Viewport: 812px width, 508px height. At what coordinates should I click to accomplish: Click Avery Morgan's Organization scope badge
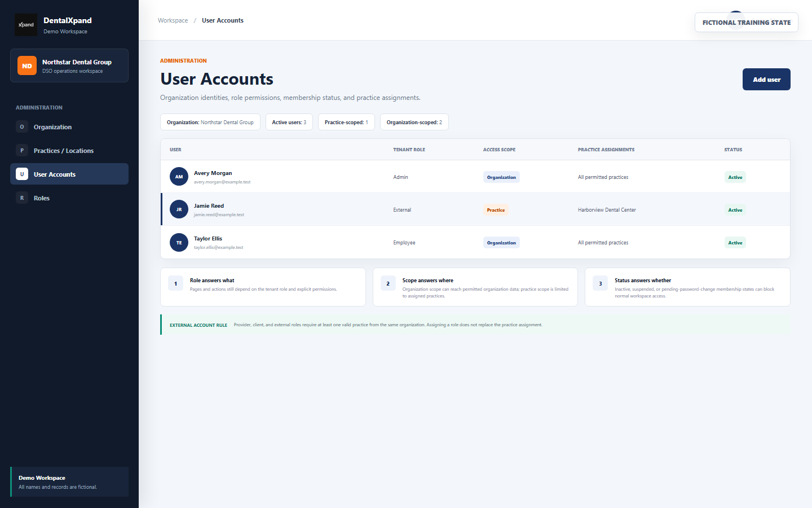[x=501, y=177]
